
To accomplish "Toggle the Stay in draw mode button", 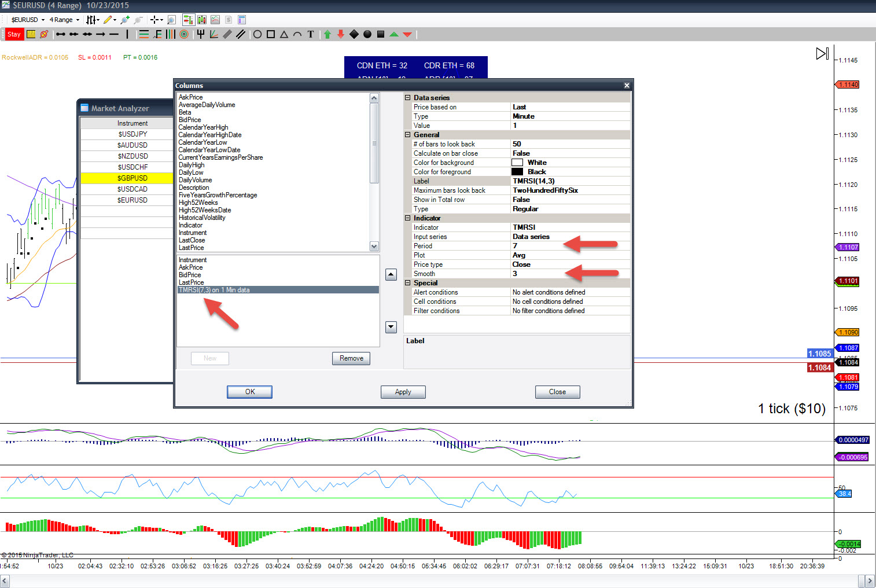I will [14, 34].
